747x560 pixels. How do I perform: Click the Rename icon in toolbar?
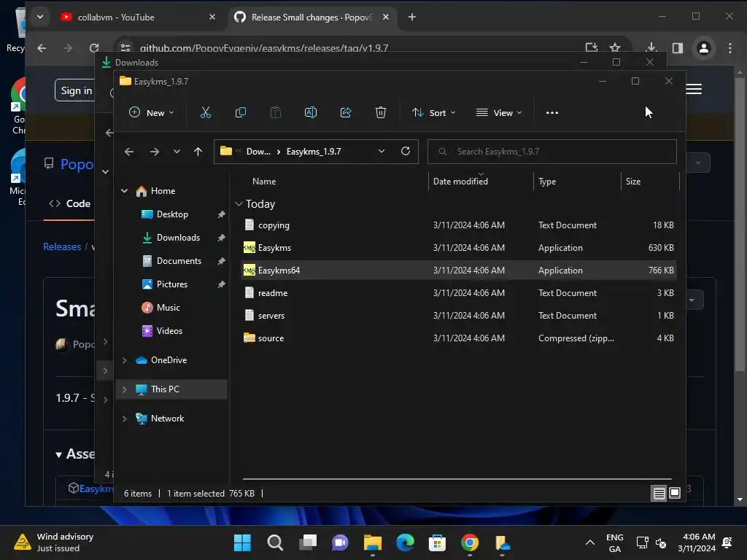(x=311, y=113)
